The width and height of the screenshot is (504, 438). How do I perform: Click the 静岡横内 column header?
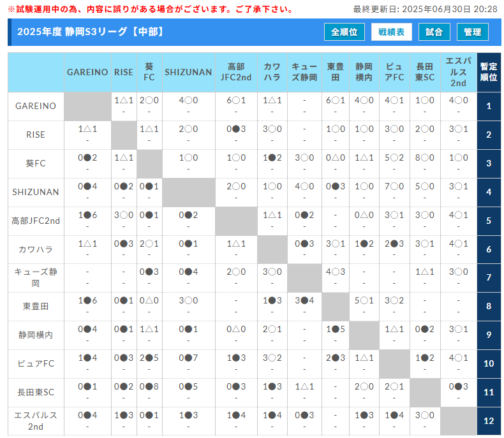pos(364,72)
